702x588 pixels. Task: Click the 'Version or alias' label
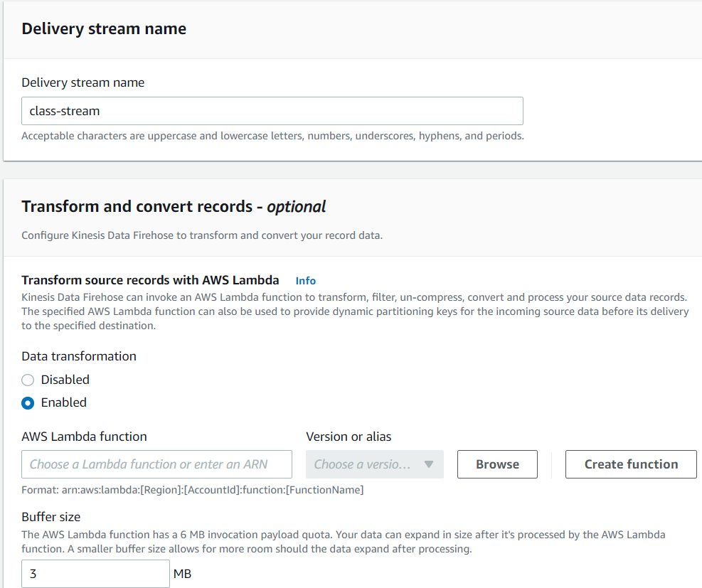(x=349, y=437)
